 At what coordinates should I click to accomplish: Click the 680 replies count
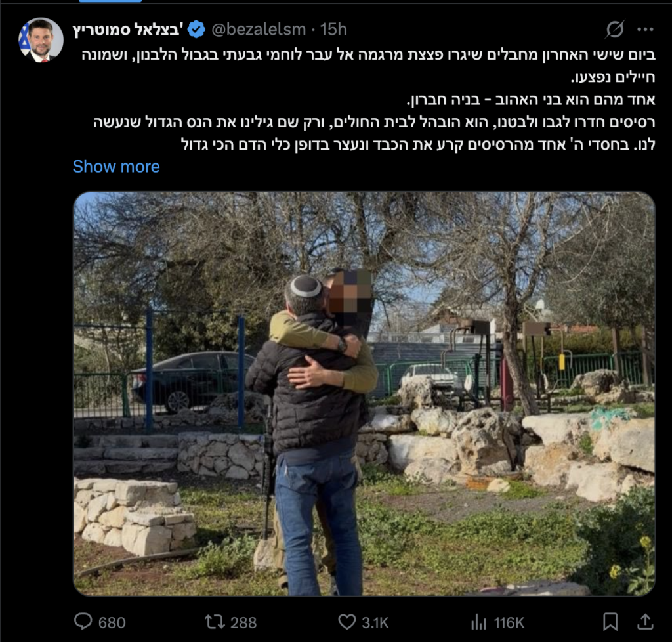point(111,622)
